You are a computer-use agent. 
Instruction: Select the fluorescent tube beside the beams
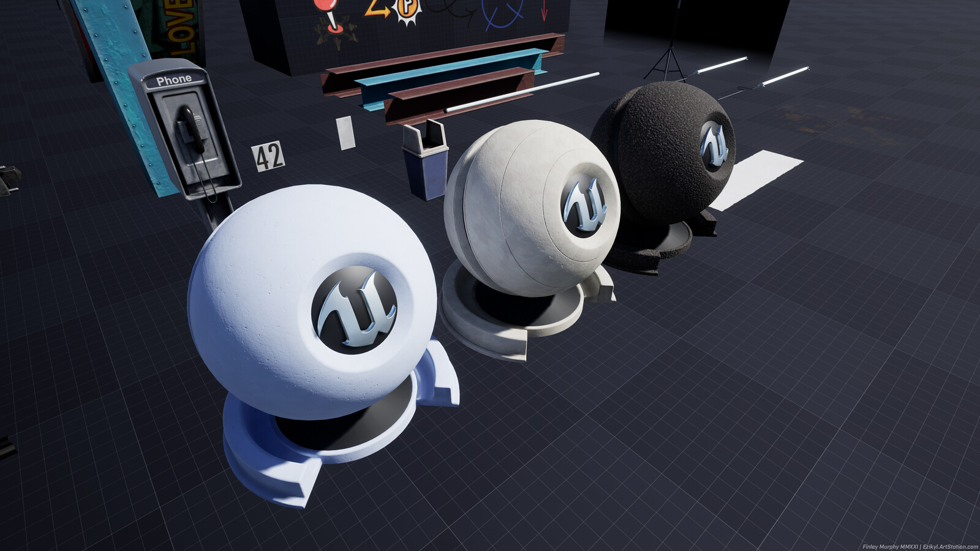[522, 92]
